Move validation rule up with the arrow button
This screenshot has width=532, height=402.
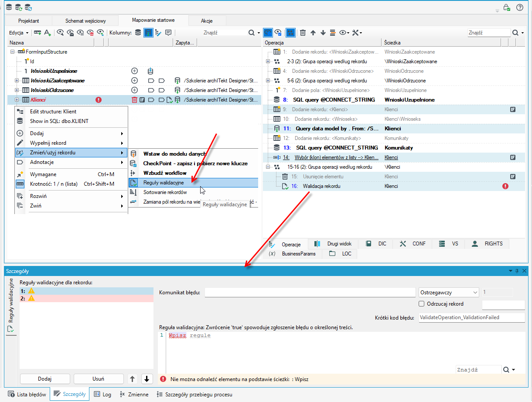[x=133, y=379]
